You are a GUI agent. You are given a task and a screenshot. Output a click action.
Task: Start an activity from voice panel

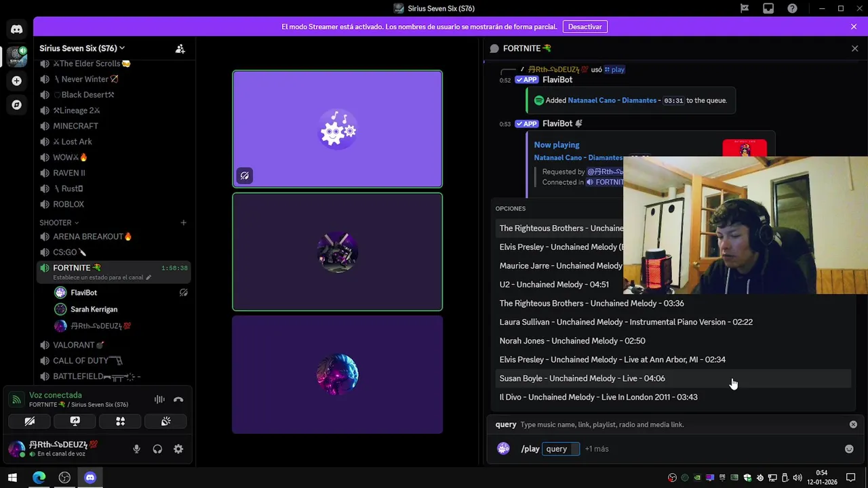click(x=120, y=422)
